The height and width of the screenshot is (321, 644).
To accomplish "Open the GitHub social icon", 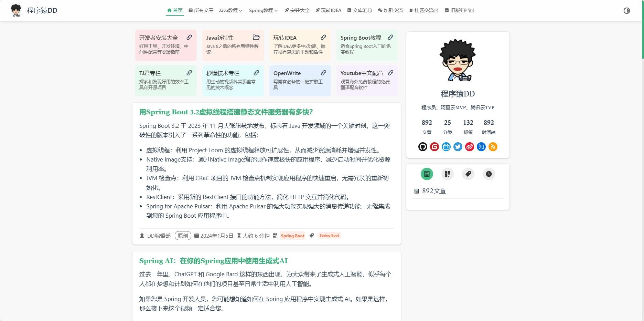I will [422, 147].
